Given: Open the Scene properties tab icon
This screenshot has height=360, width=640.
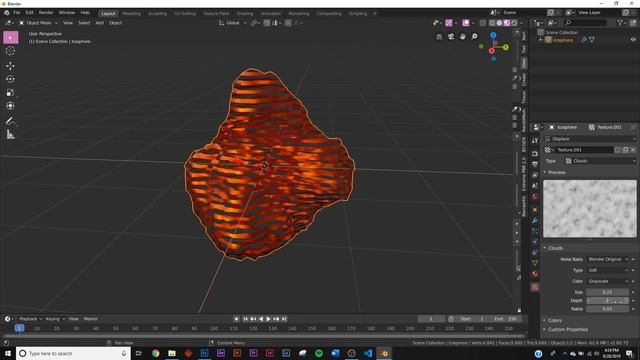Looking at the screenshot, I should coord(535,186).
